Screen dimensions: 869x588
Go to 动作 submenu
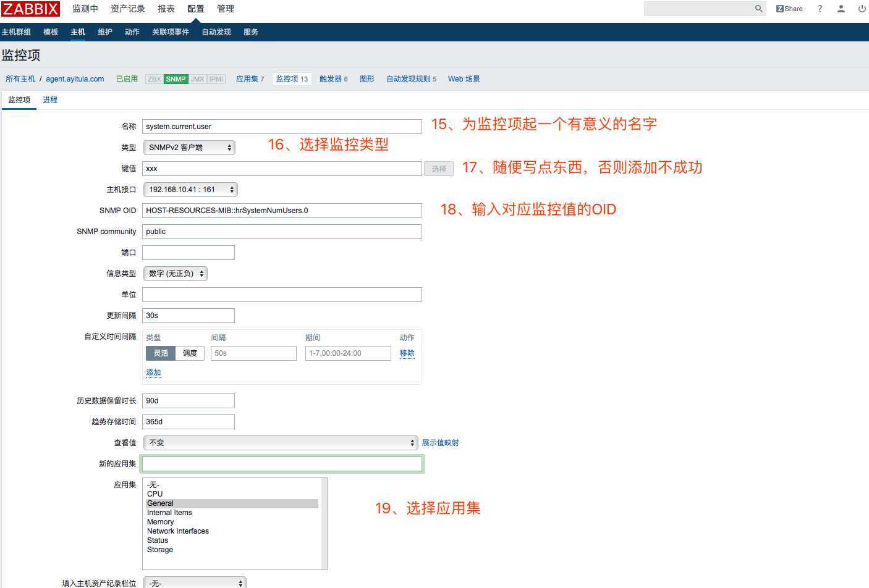point(132,32)
